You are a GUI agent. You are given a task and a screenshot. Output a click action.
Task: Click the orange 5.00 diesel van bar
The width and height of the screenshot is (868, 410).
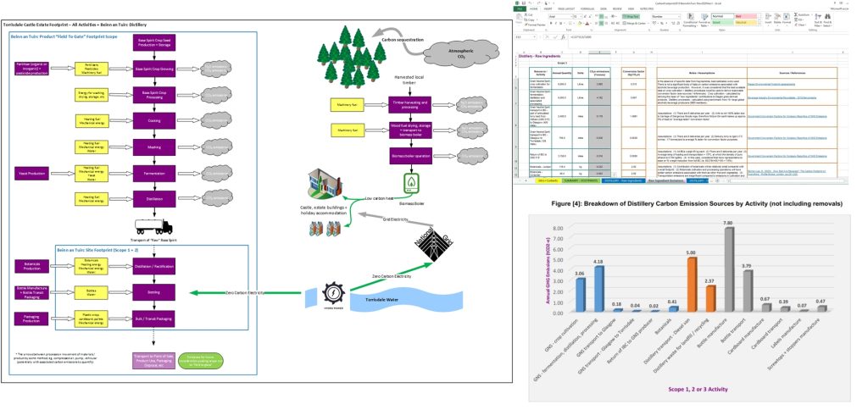[692, 284]
